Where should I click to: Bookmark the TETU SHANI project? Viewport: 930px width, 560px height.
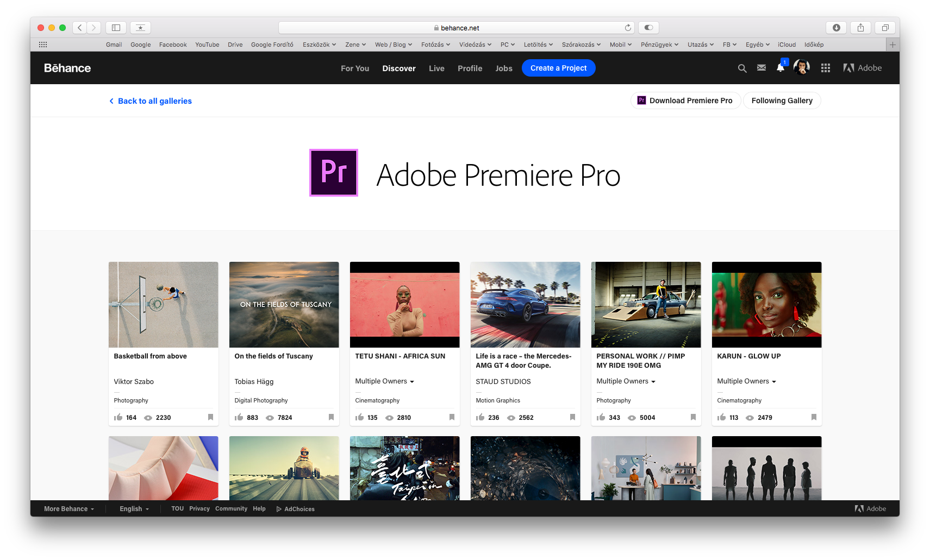coord(452,417)
